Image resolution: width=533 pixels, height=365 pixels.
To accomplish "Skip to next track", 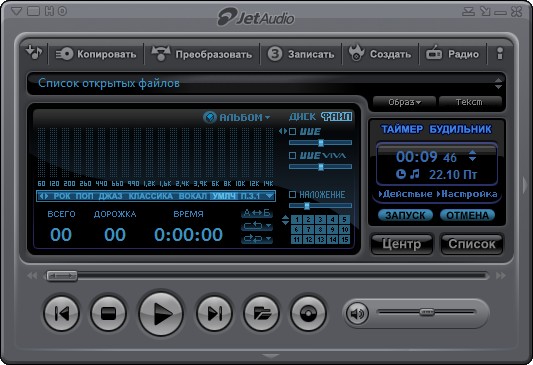I will [x=214, y=313].
